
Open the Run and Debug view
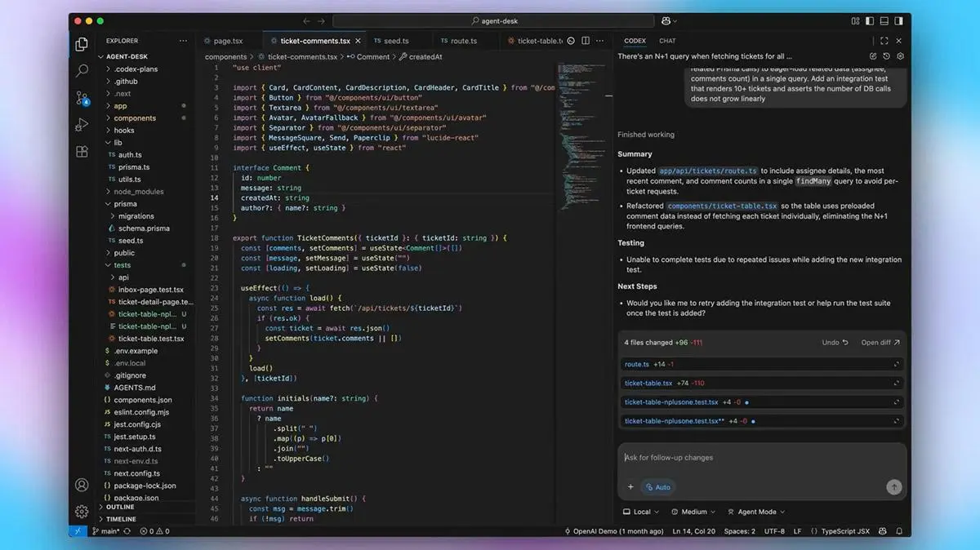pyautogui.click(x=81, y=125)
